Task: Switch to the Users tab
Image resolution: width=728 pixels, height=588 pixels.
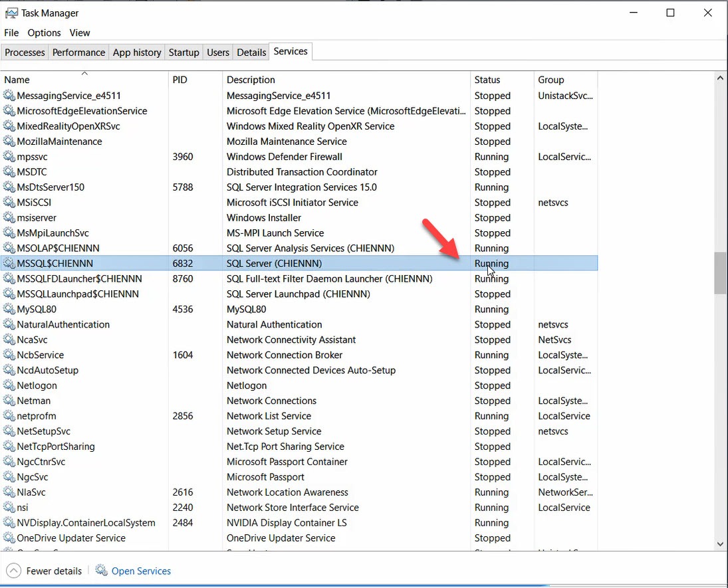Action: point(218,52)
